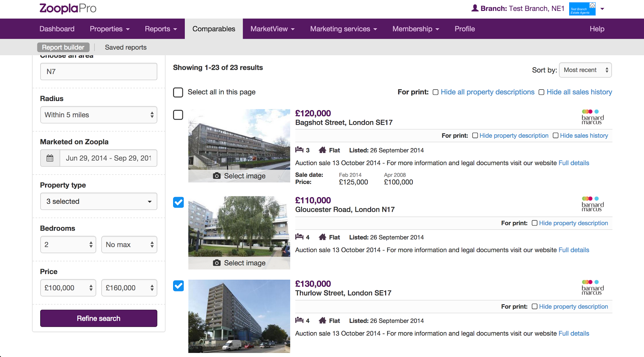Switch to the Saved reports tab
Screen dimensions: 644x357
(126, 47)
